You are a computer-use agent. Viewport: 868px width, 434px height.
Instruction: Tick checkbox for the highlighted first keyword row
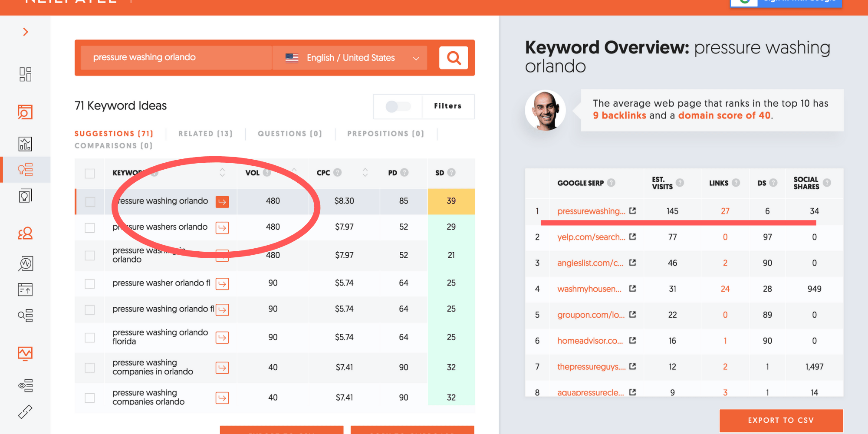coord(90,202)
